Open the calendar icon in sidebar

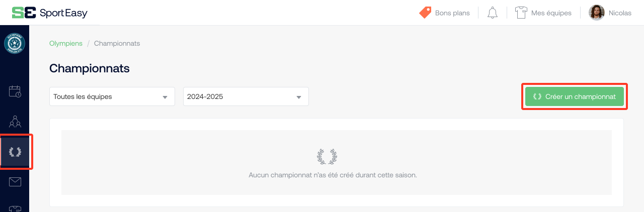coord(15,91)
